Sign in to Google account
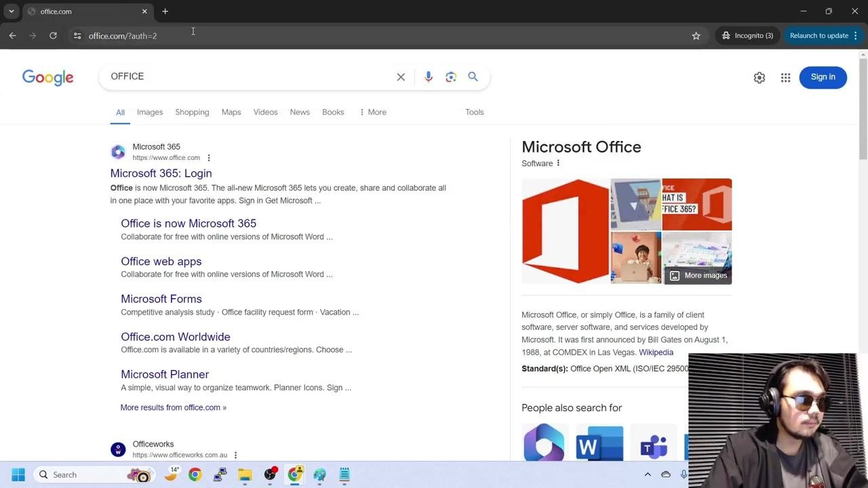This screenshot has width=868, height=488. pos(823,77)
